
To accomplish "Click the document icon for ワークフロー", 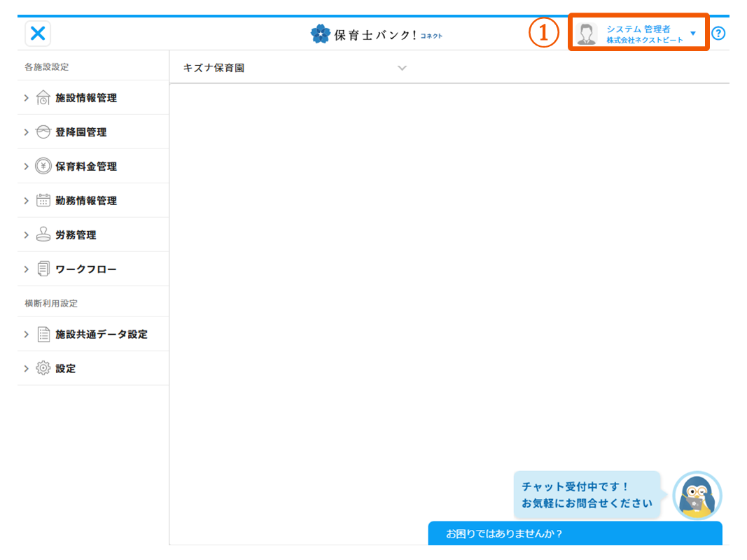I will coord(43,269).
